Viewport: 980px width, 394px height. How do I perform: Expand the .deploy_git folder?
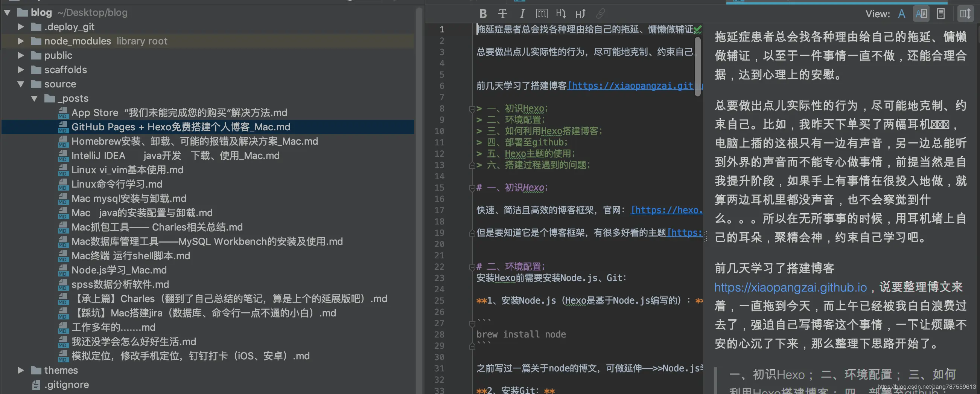[x=21, y=27]
